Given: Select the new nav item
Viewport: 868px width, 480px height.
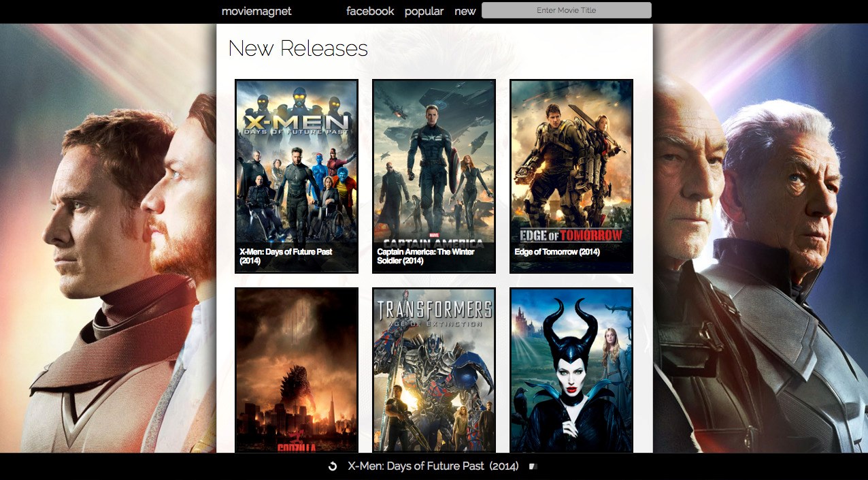Looking at the screenshot, I should 465,11.
